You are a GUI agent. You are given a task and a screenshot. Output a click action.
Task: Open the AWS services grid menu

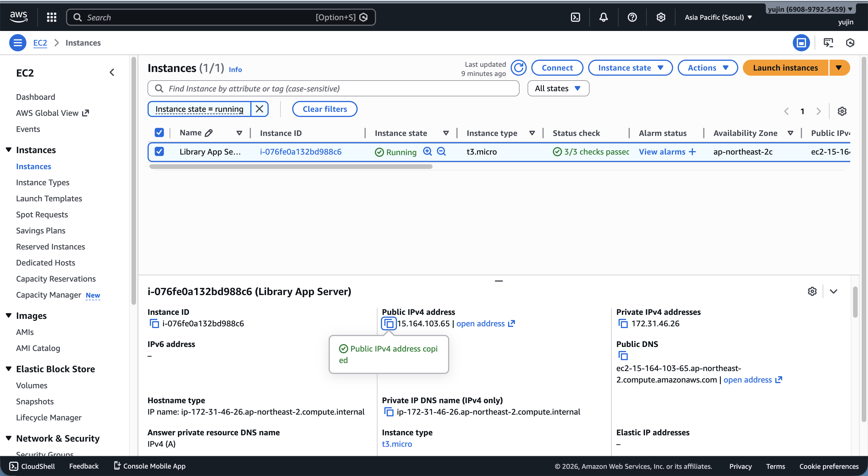(52, 17)
